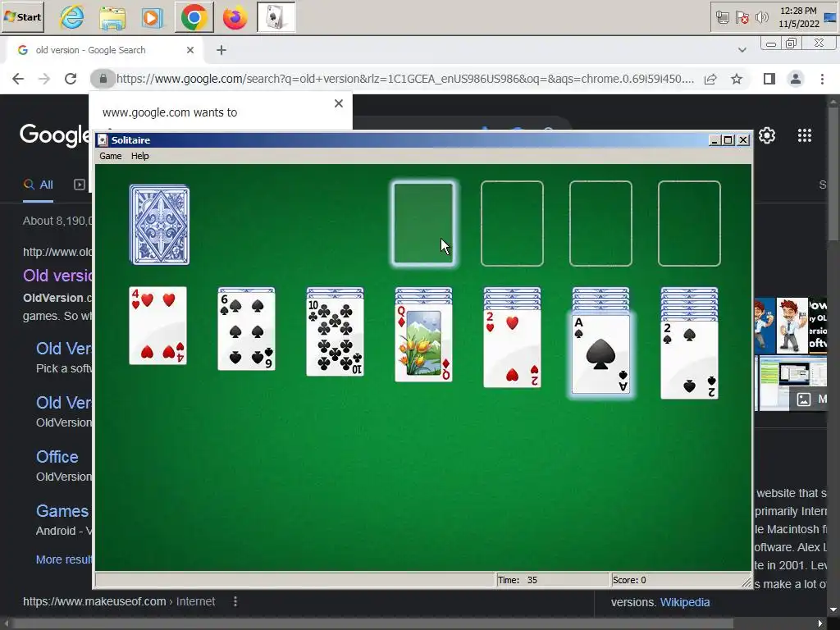This screenshot has width=840, height=630.
Task: Open the Game menu in Solitaire
Action: pos(111,156)
